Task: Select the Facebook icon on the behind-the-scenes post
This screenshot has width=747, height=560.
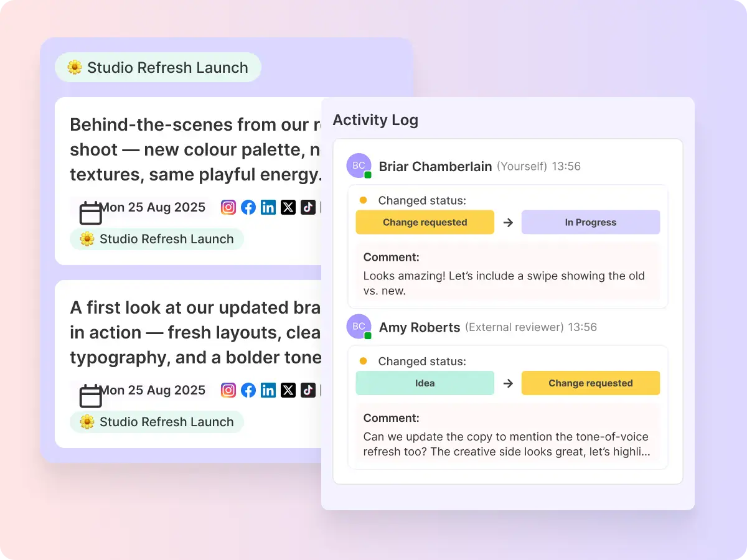Action: [248, 207]
